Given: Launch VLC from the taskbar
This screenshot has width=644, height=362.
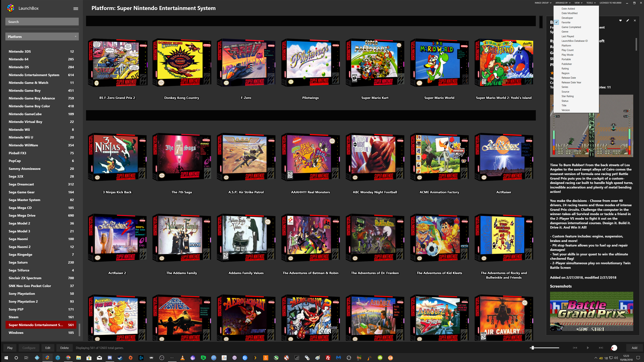Looking at the screenshot, I should coord(182,358).
